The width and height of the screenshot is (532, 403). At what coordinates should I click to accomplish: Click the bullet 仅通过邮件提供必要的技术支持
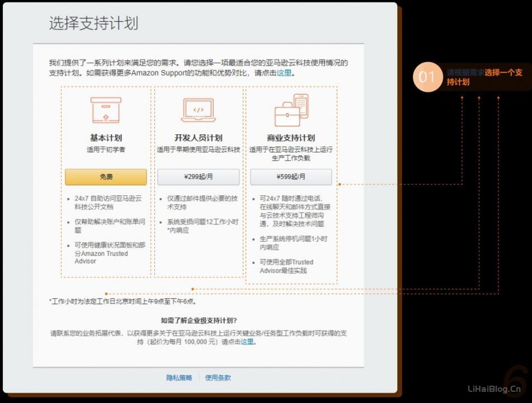coord(202,203)
